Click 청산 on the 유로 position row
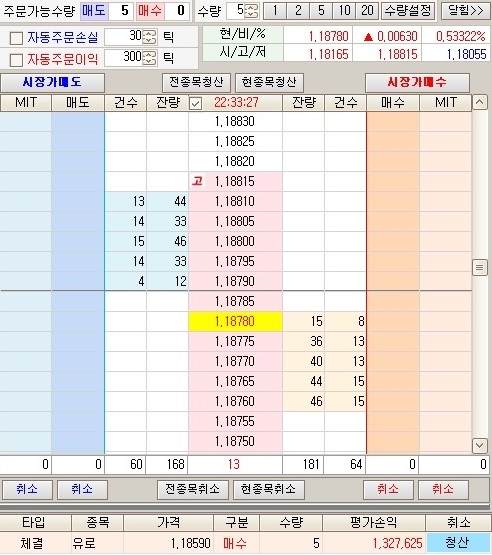The width and height of the screenshot is (492, 555). tap(458, 543)
